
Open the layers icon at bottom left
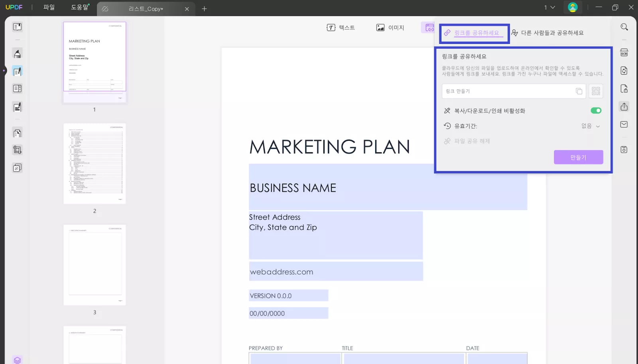17,360
